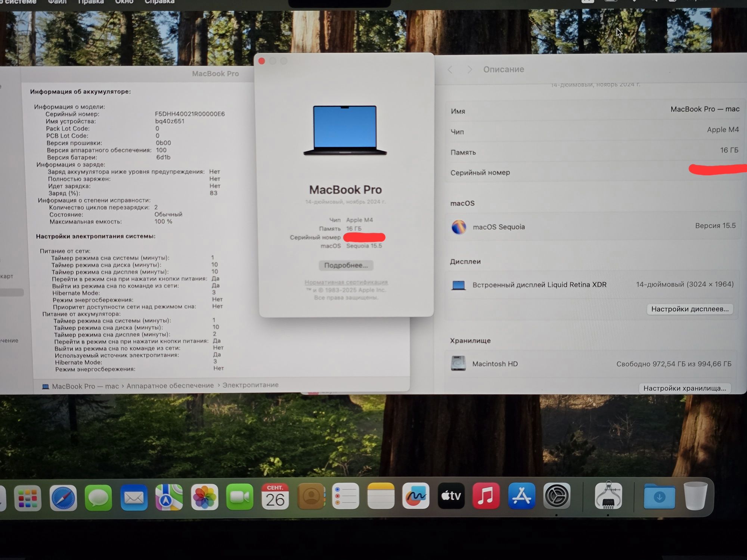Open Нормативная сертификация link
Screen dimensions: 747x560
click(346, 282)
